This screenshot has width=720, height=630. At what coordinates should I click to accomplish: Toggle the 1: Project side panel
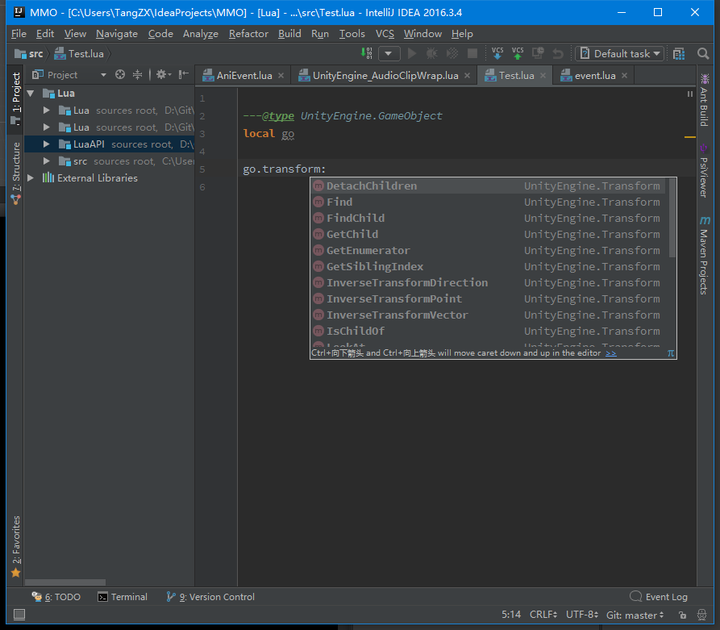pyautogui.click(x=15, y=95)
